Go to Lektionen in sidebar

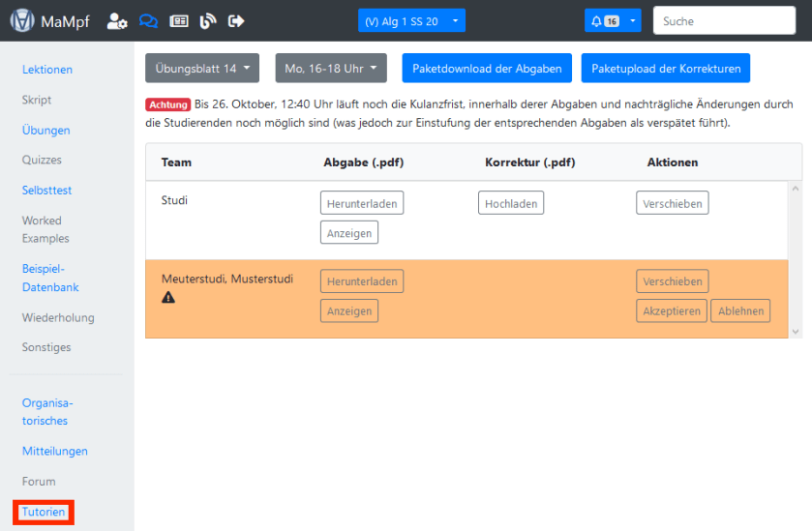coord(47,70)
